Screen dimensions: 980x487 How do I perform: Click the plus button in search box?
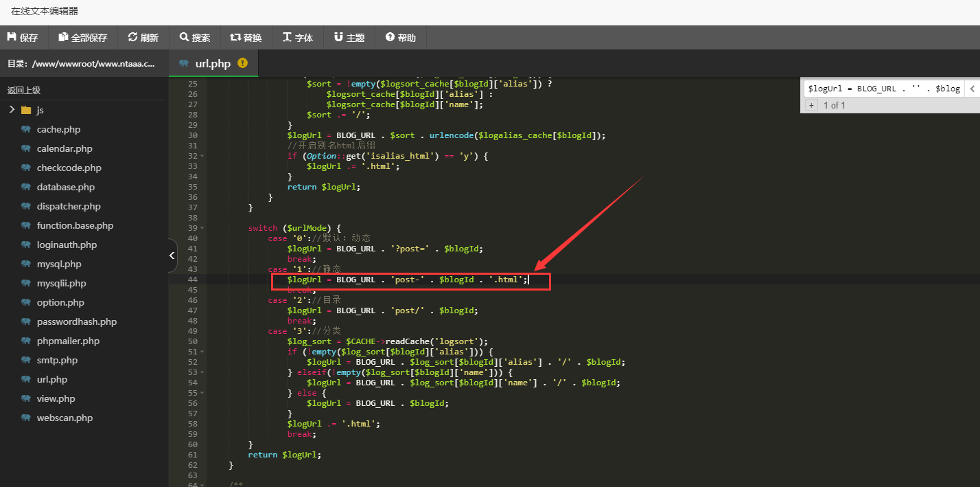tap(810, 105)
